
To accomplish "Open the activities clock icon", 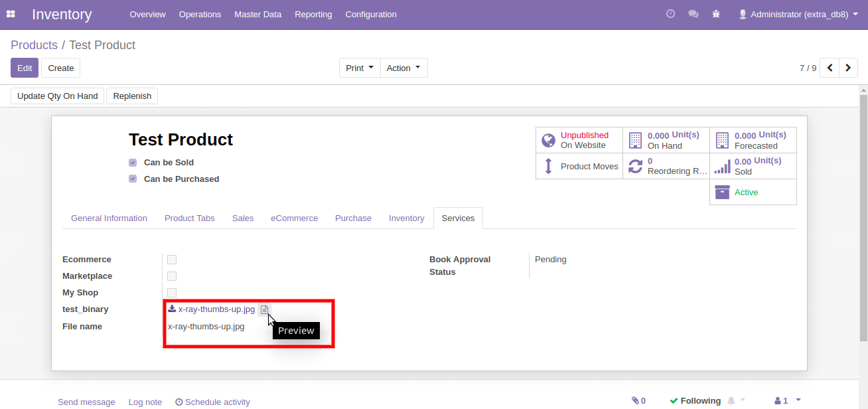I will pyautogui.click(x=670, y=14).
